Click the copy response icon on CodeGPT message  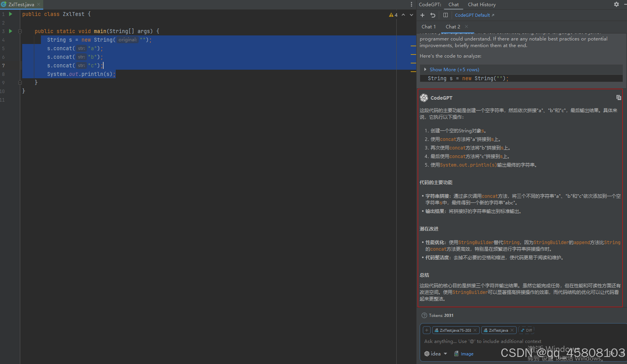point(618,97)
